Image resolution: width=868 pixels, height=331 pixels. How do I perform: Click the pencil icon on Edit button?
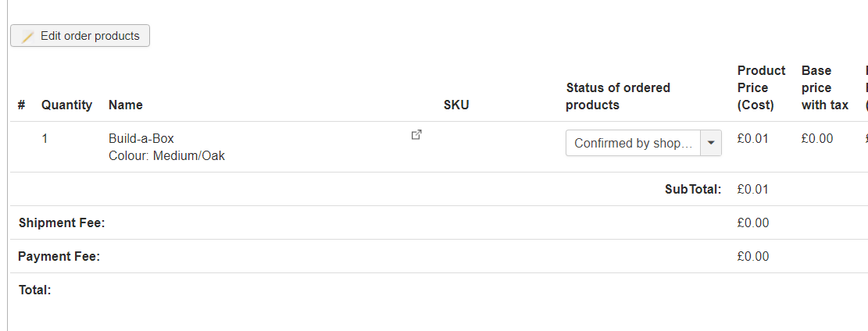click(27, 37)
